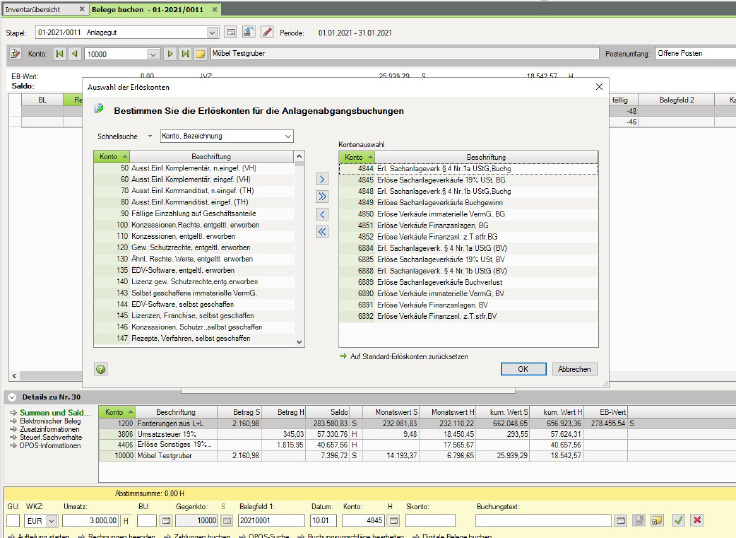Remove selected account from Kontenauswahl

point(322,215)
